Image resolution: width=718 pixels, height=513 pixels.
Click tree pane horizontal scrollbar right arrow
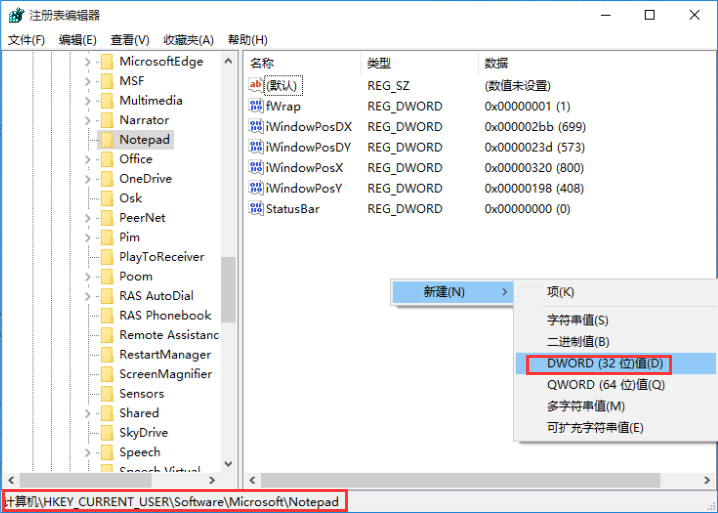212,480
